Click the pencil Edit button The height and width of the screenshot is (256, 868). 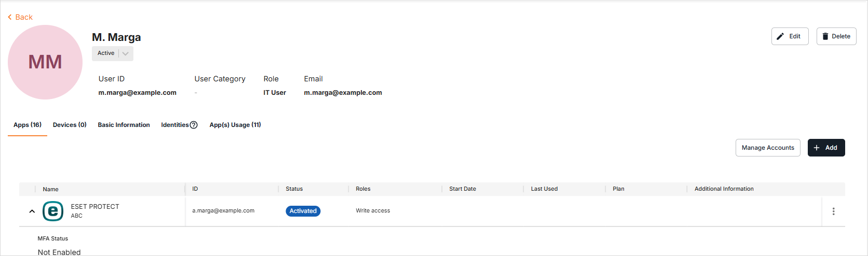click(789, 36)
